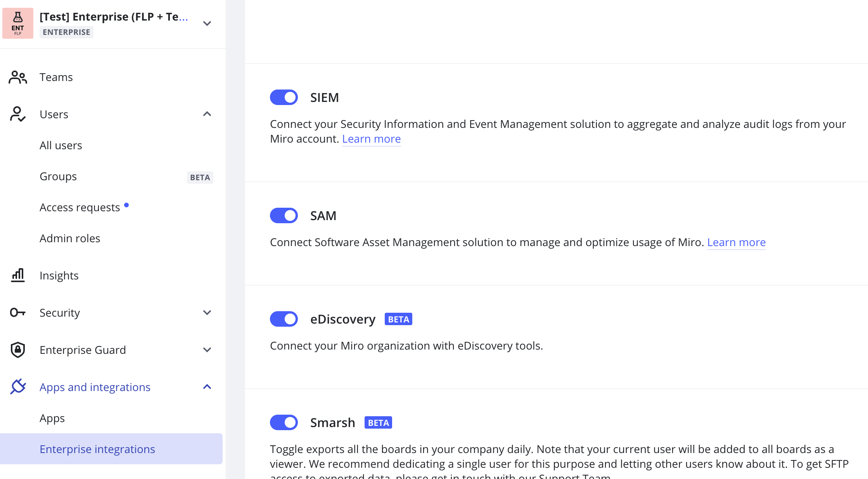Disable the Smarsh export toggle
The height and width of the screenshot is (479, 868).
coord(284,422)
